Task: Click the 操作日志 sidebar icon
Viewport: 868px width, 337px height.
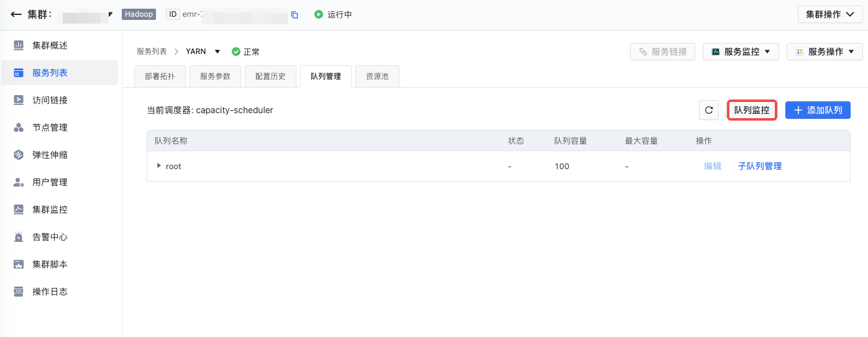Action: [19, 292]
